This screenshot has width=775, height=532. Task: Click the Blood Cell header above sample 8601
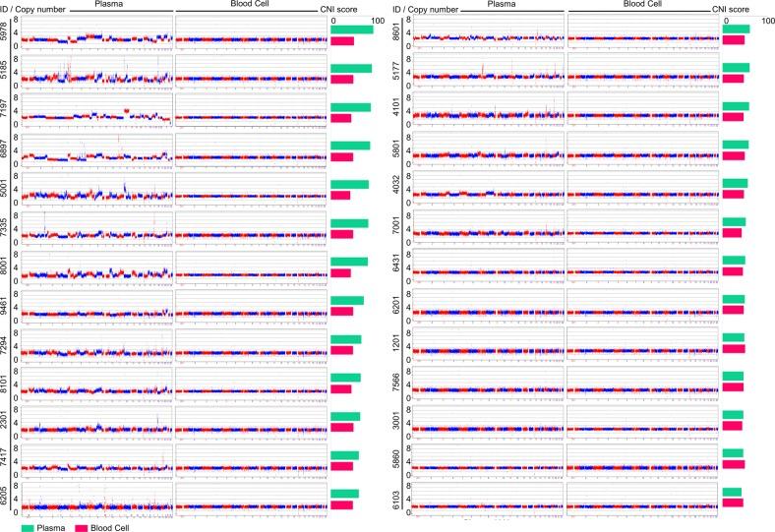642,4
